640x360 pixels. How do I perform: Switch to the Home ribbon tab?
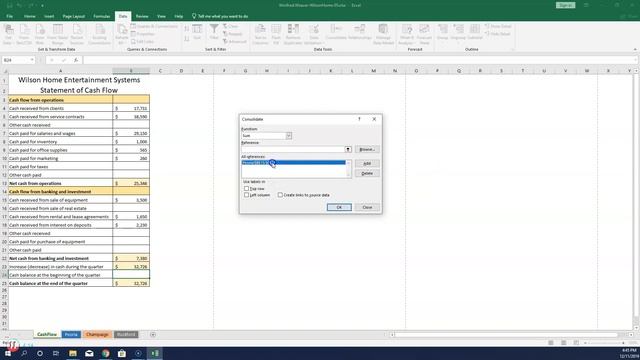29,16
